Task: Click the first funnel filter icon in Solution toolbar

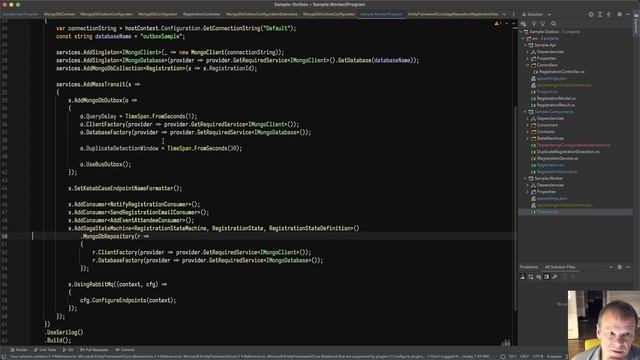Action: [533, 24]
